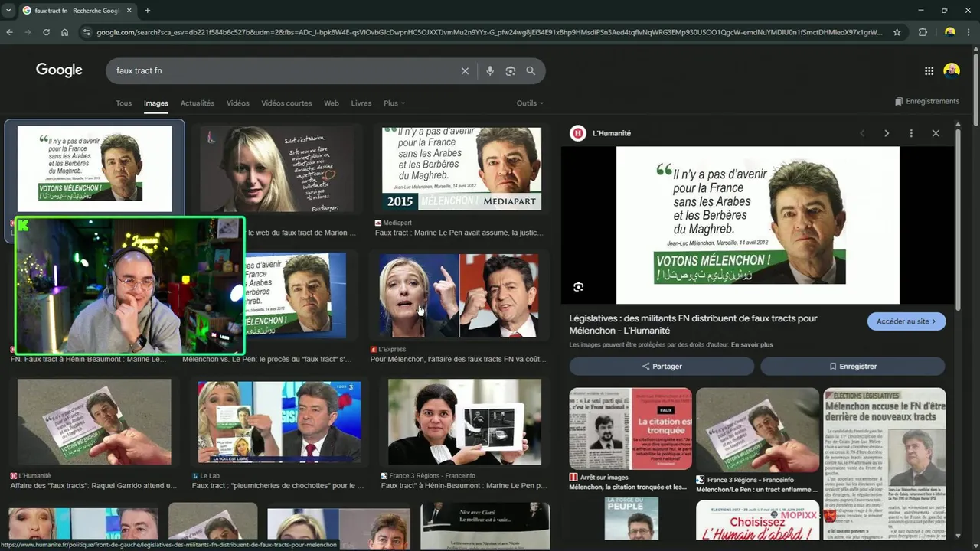Open the Google account avatar
The width and height of the screenshot is (980, 551).
pos(952,71)
